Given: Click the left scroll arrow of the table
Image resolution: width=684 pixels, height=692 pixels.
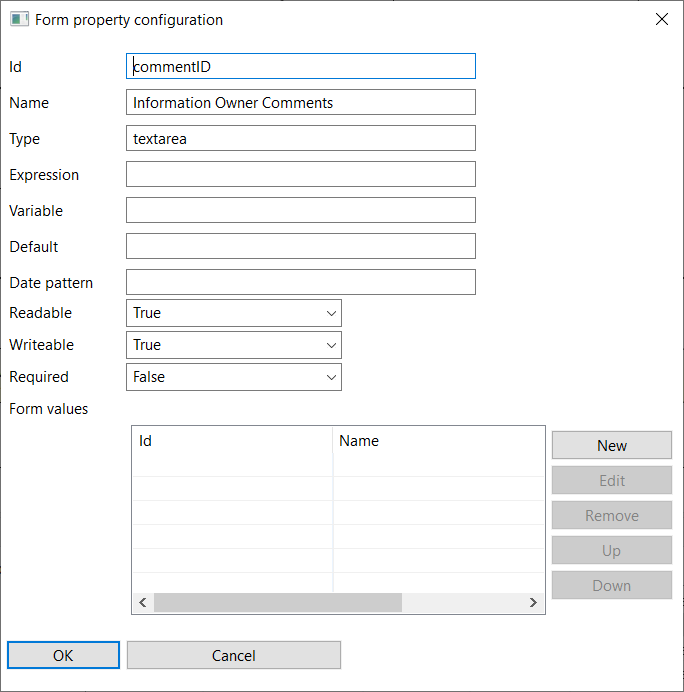Looking at the screenshot, I should [143, 603].
